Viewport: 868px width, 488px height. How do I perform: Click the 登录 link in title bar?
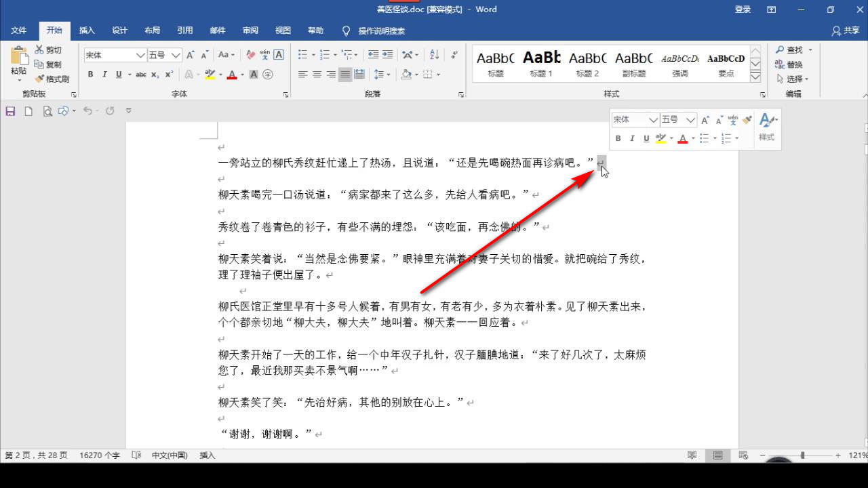(x=743, y=9)
